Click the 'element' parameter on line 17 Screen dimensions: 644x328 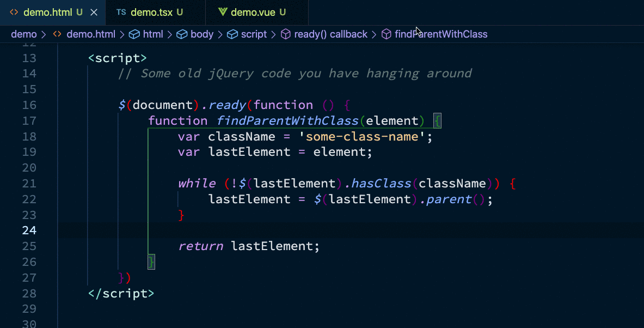tap(392, 121)
